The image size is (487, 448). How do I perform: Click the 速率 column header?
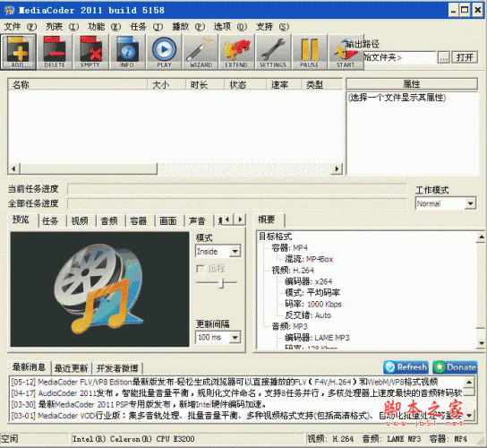coord(284,84)
